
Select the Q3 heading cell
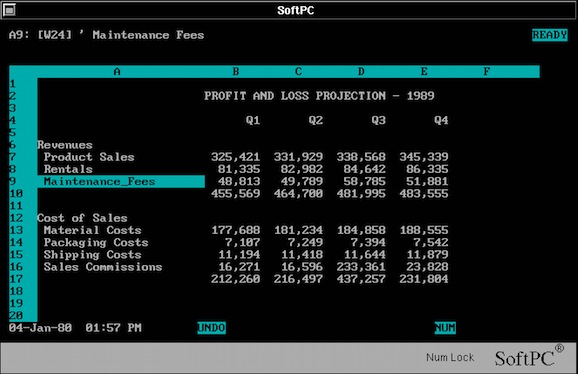(x=379, y=120)
